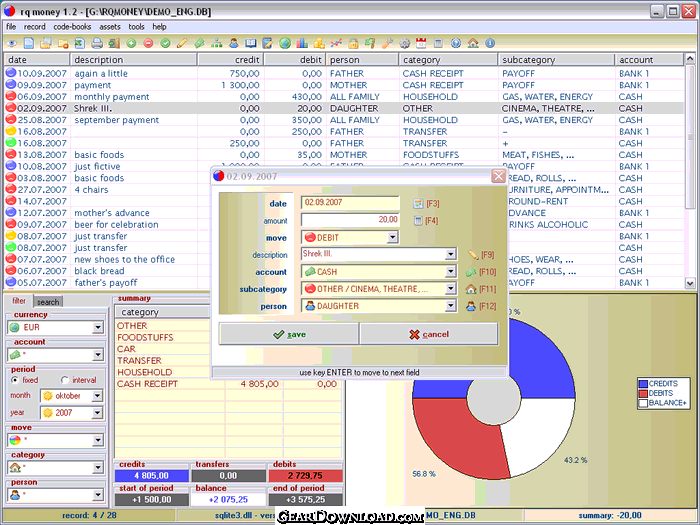Open the month oktober dropdown
The height and width of the screenshot is (525, 700).
tap(97, 396)
